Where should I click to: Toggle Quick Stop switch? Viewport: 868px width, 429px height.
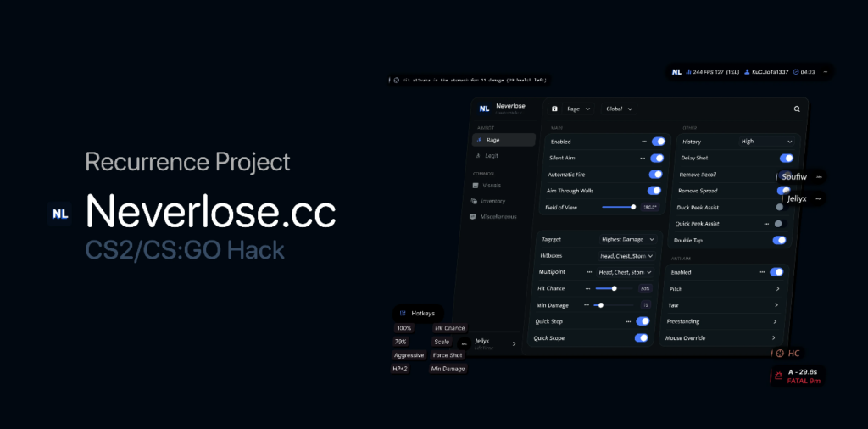643,321
